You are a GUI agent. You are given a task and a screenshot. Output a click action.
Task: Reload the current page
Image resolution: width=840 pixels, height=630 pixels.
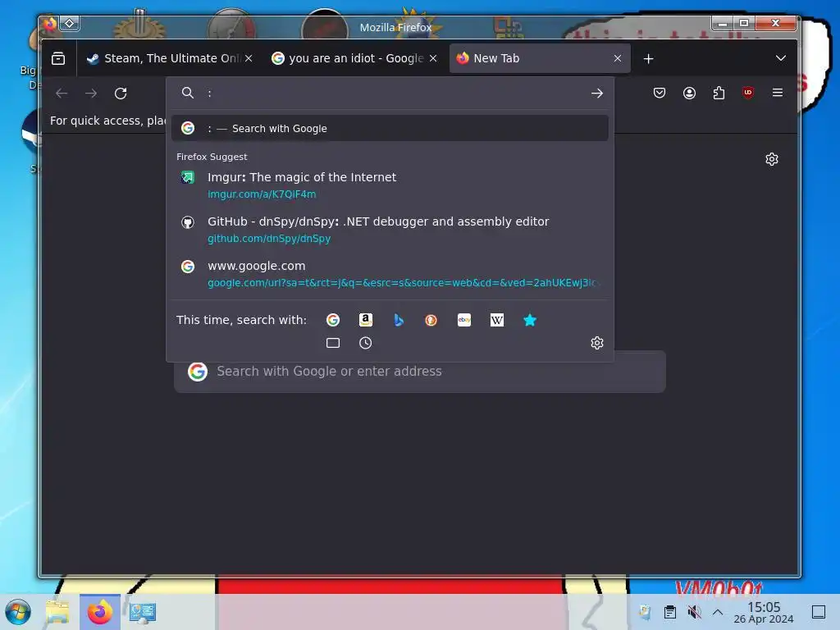[121, 94]
